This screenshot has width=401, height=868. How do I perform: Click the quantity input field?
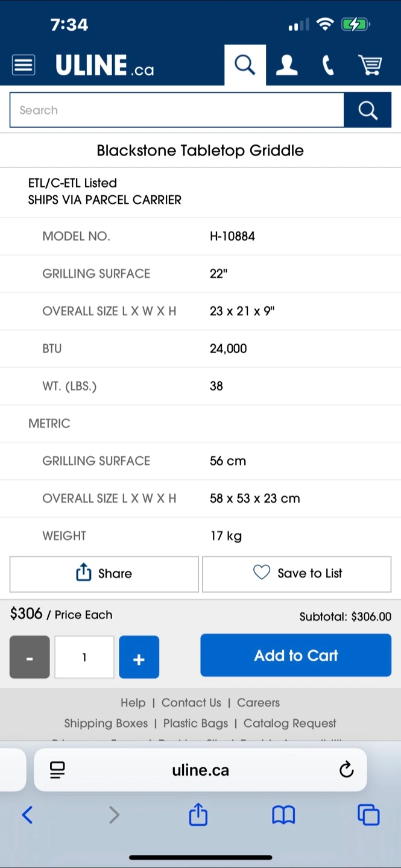[84, 657]
